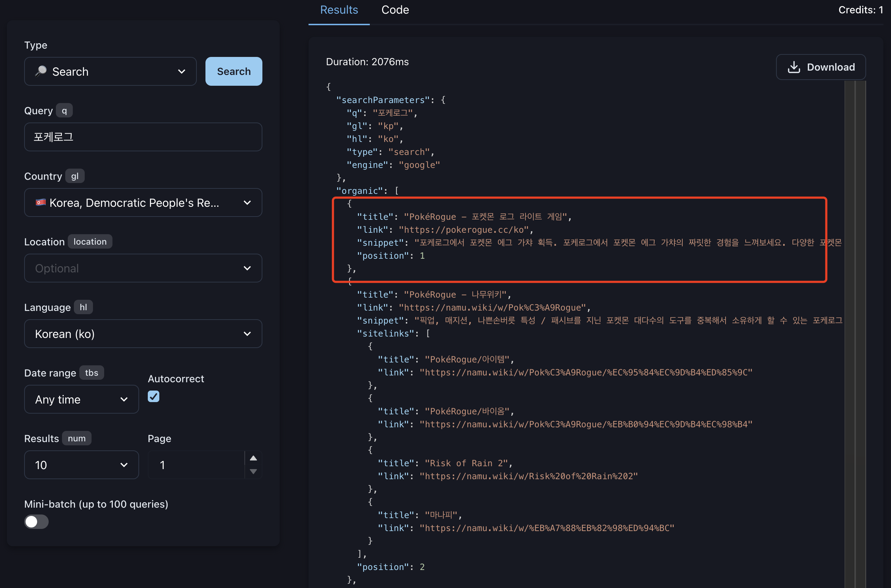The height and width of the screenshot is (588, 891).
Task: Switch to the Code tab
Action: click(395, 10)
